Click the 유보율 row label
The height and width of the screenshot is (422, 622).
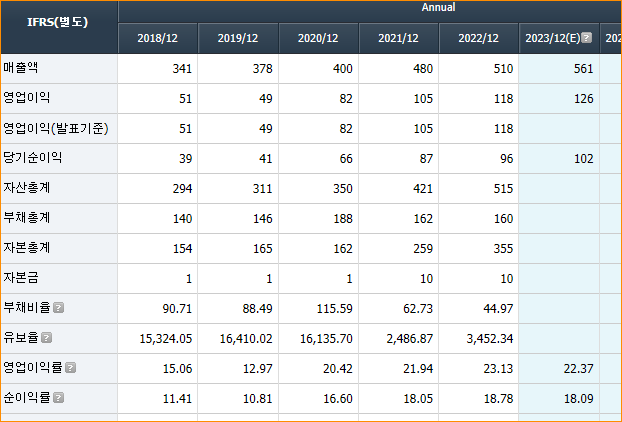[x=21, y=338]
